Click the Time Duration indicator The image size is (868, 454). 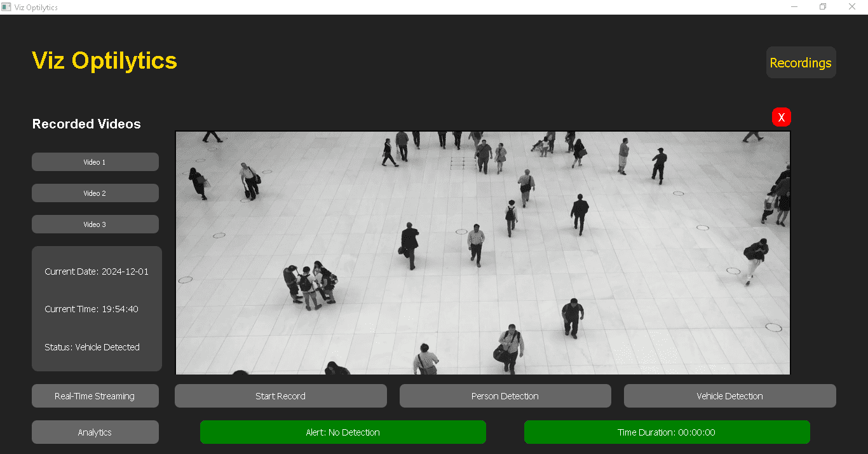coord(667,432)
